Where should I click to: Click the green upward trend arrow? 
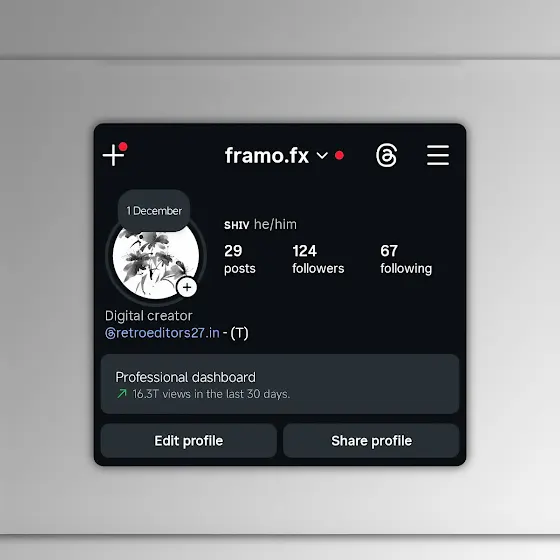click(x=122, y=394)
